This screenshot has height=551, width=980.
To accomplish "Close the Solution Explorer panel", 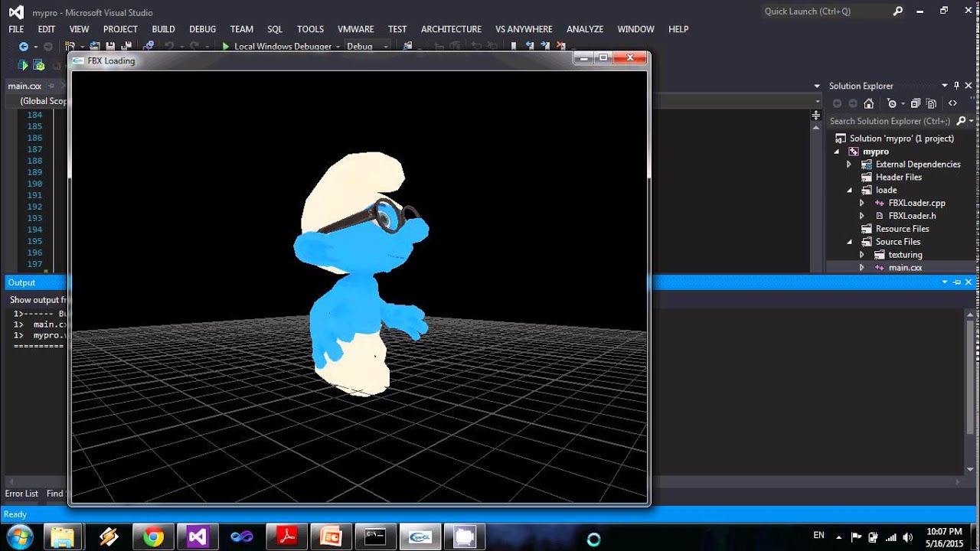I will coord(969,86).
